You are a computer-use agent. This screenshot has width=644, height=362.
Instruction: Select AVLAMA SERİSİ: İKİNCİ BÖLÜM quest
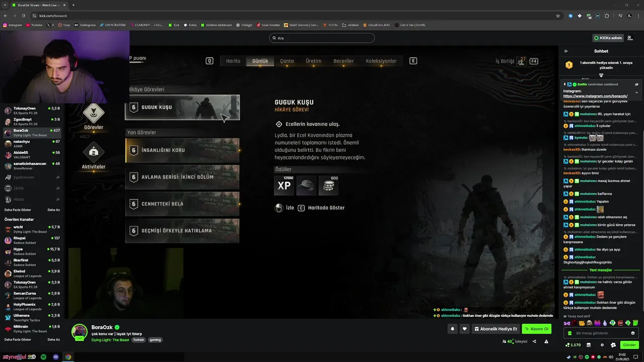182,177
